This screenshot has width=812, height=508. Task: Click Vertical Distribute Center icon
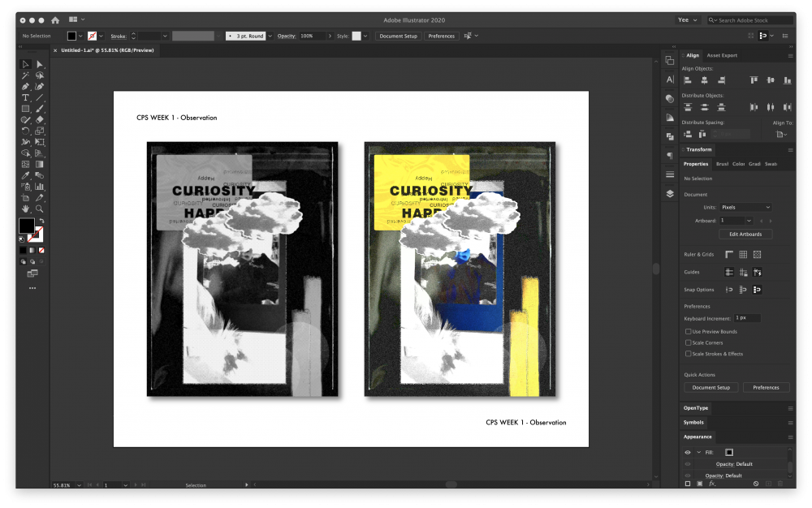click(704, 107)
